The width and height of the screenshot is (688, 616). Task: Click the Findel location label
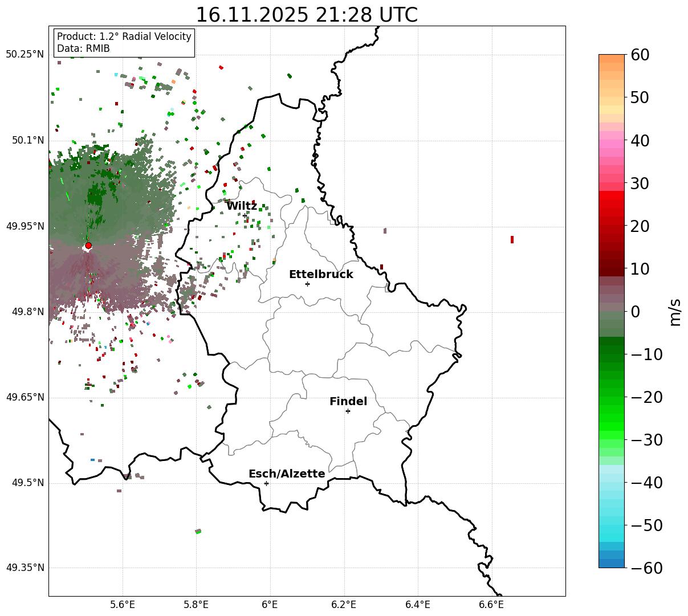point(348,401)
